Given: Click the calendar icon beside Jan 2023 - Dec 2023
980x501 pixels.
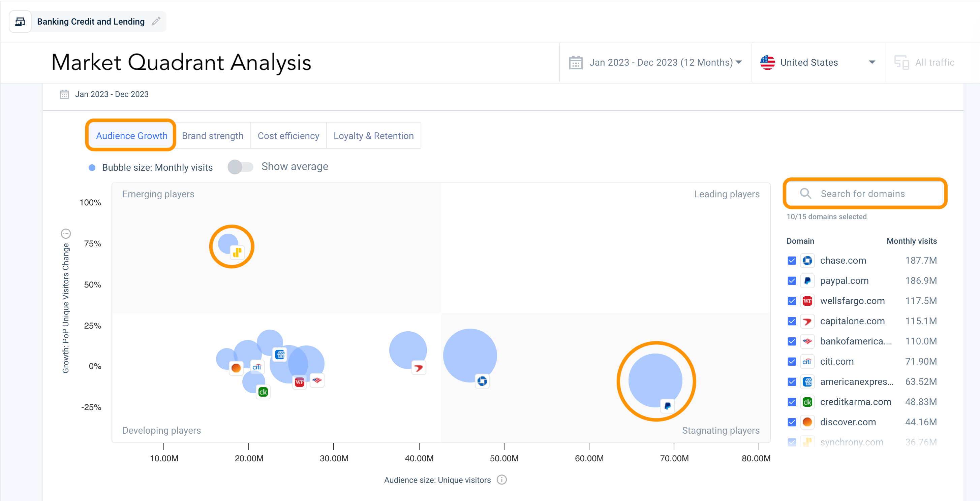Looking at the screenshot, I should (64, 94).
